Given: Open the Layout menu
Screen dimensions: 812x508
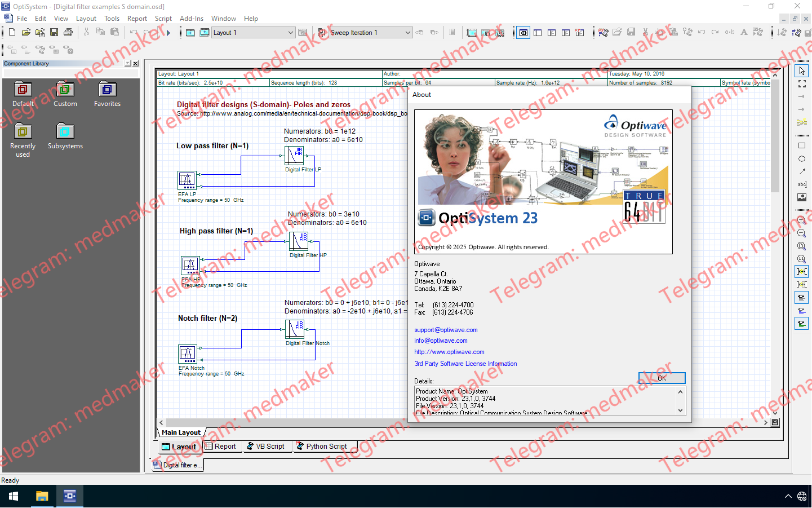Looking at the screenshot, I should [x=86, y=19].
